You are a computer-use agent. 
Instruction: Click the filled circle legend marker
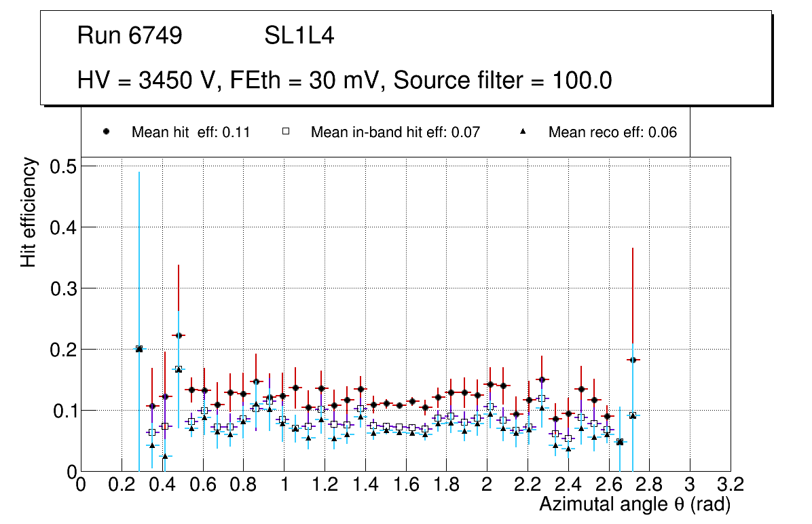(x=106, y=132)
